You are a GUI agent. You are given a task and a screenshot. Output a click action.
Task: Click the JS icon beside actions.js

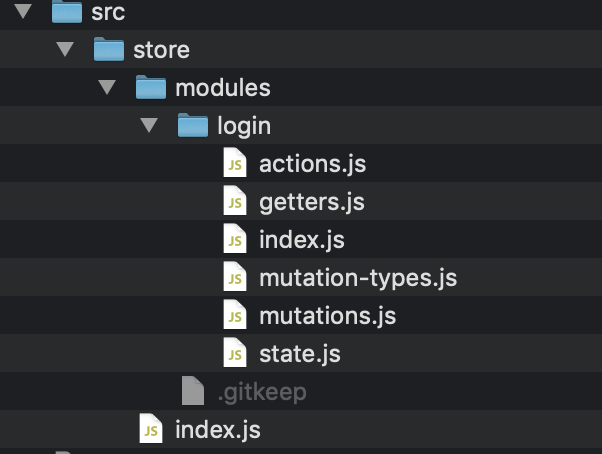tap(234, 164)
